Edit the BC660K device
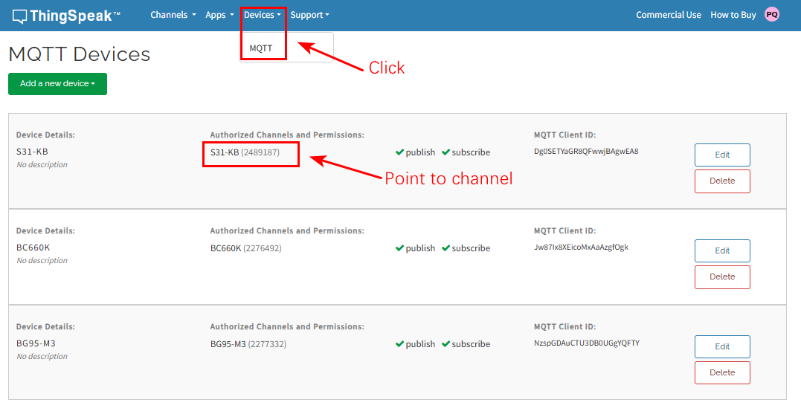This screenshot has width=801, height=417. pos(722,251)
